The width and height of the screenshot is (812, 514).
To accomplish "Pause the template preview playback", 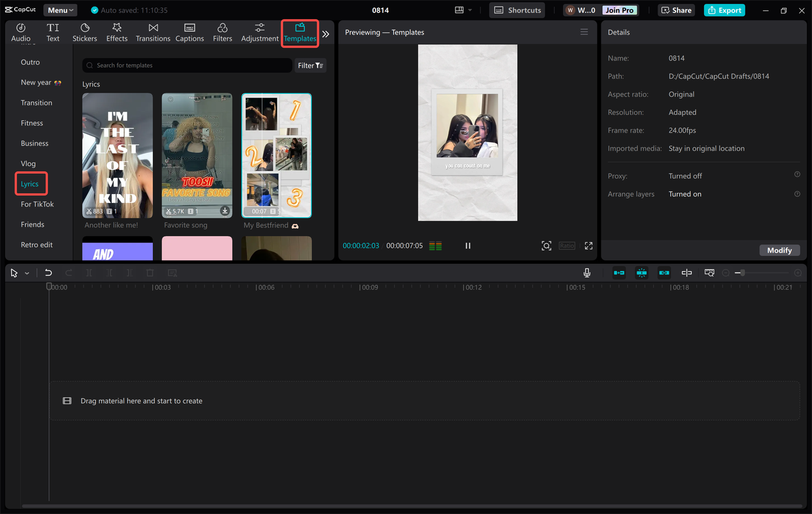I will pos(468,246).
